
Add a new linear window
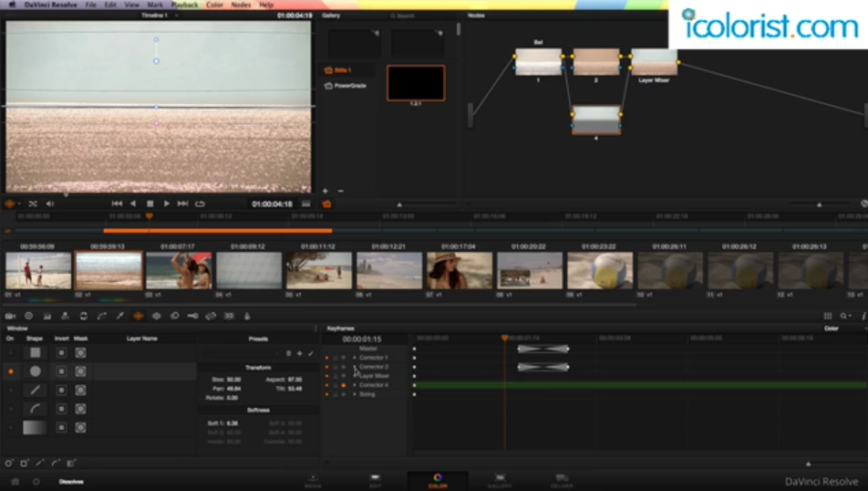point(25,463)
